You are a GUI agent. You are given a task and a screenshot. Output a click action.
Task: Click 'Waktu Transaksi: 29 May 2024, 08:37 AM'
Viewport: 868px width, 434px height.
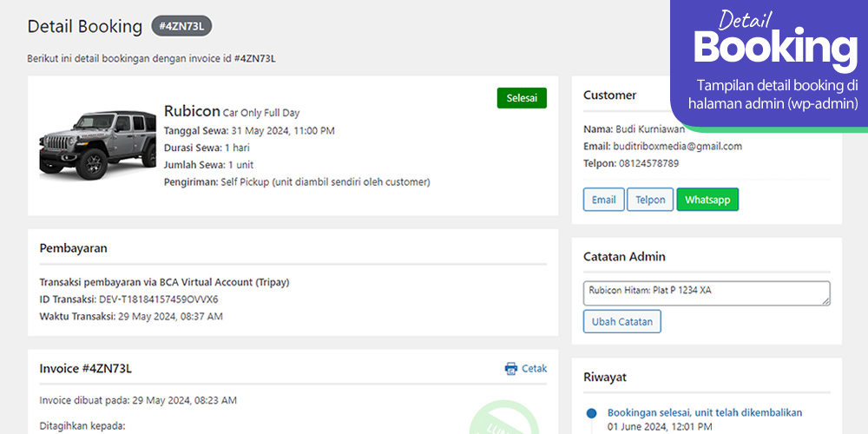[x=131, y=317]
